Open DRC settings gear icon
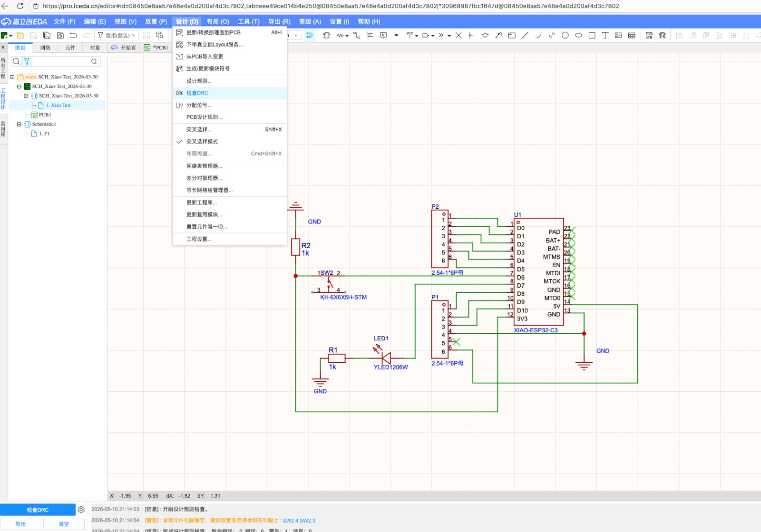 pyautogui.click(x=81, y=510)
